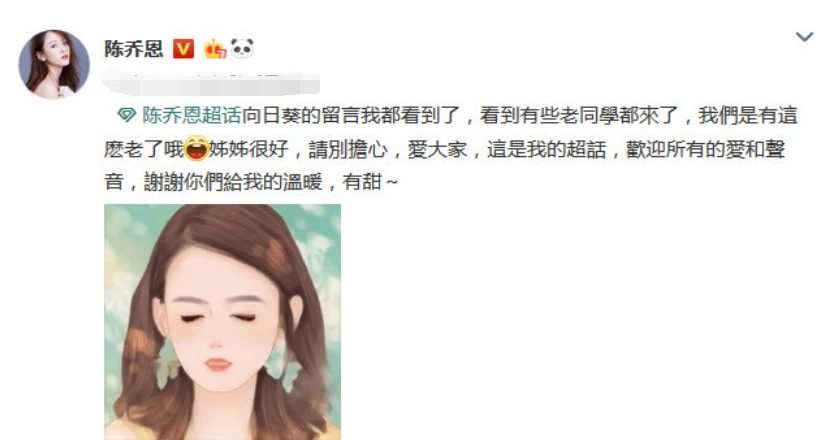
Task: Click the words 請別擔心 in the post
Action: (x=348, y=149)
